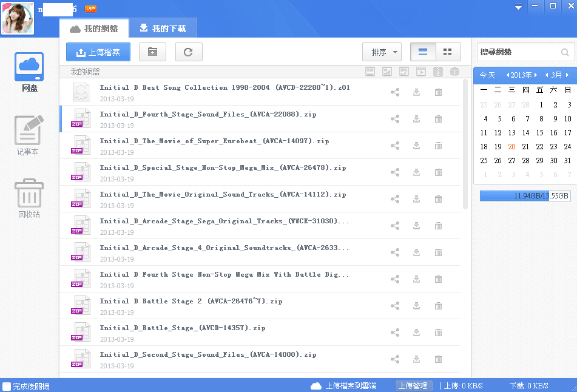This screenshot has height=392, width=577.
Task: Select Initial D Best Song Collection file name
Action: point(225,87)
